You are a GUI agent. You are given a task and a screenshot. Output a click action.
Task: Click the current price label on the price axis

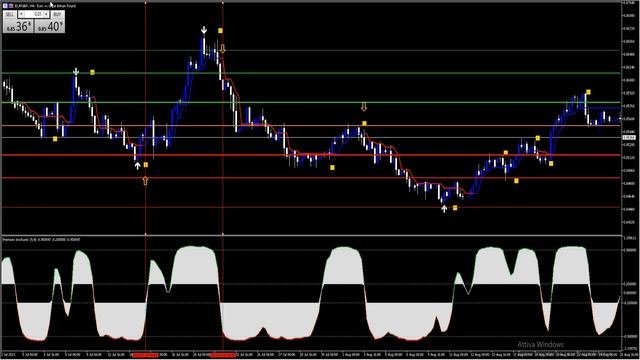pos(629,138)
